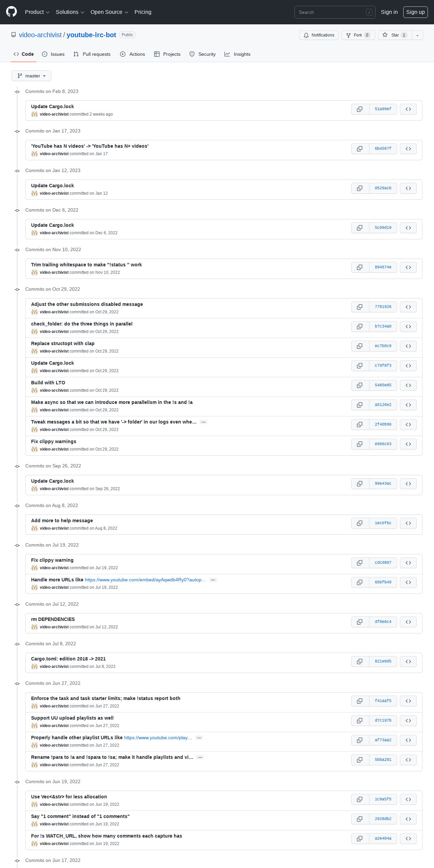Click video-archivist avatar on Build with LTO commit

pos(34,390)
